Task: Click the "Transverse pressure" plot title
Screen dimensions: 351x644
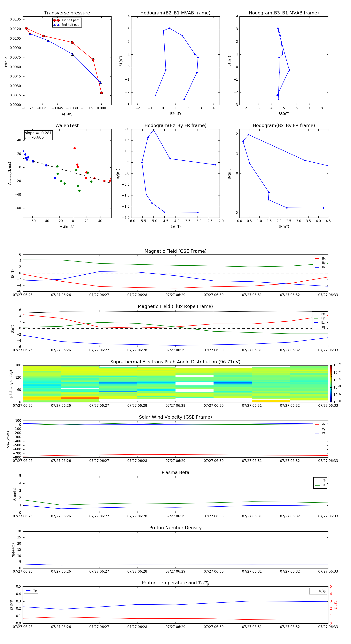Action: tap(67, 13)
